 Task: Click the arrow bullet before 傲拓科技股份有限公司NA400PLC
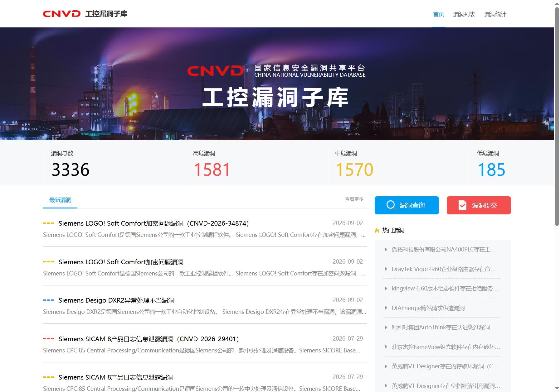pyautogui.click(x=386, y=250)
